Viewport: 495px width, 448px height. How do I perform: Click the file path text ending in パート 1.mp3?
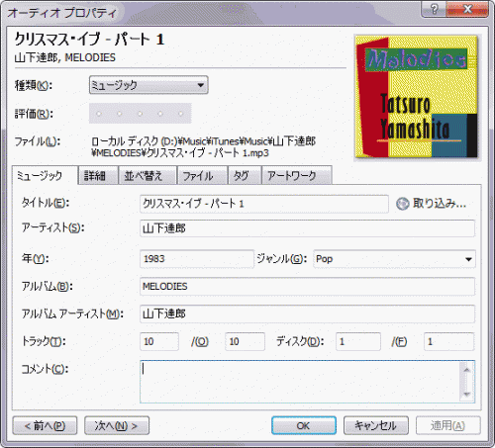pyautogui.click(x=203, y=147)
